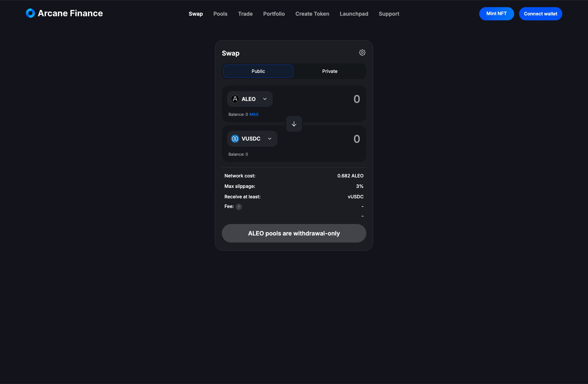Image resolution: width=588 pixels, height=384 pixels.
Task: Click the MAX balance link
Action: pyautogui.click(x=254, y=114)
